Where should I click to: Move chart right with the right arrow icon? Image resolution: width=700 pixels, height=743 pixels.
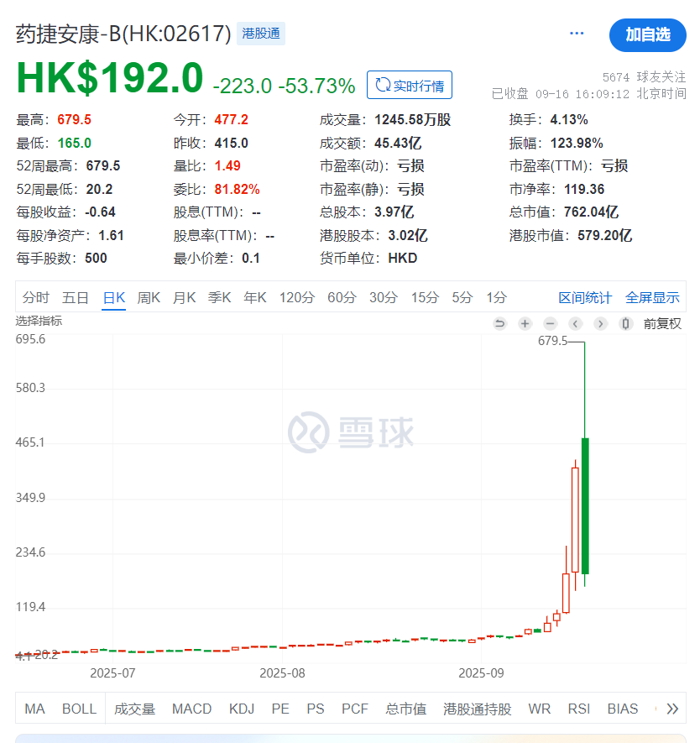(x=601, y=323)
